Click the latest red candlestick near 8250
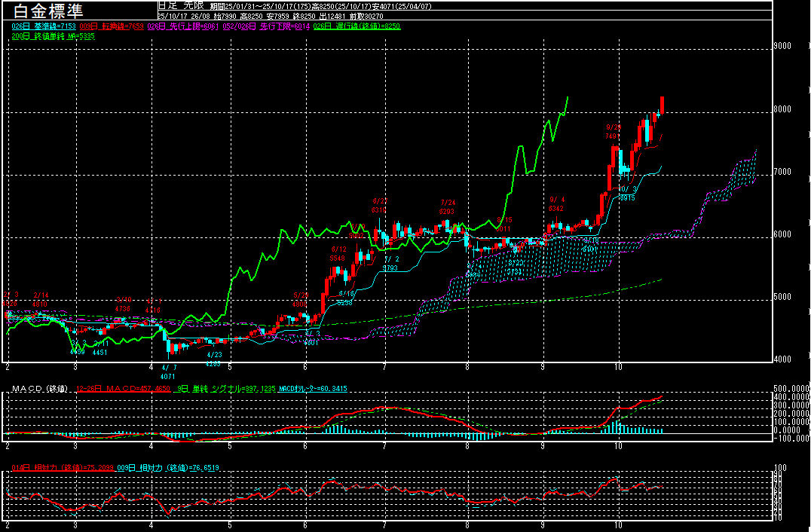 [662, 105]
